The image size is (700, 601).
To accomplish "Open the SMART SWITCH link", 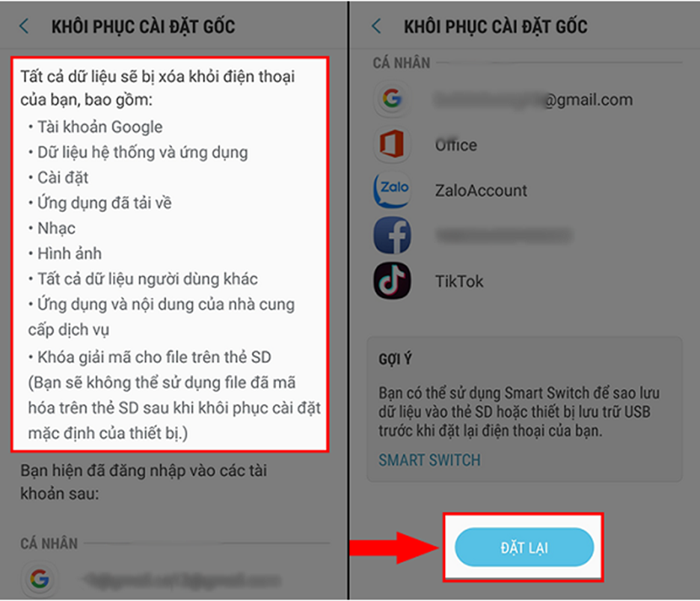I will point(429,460).
